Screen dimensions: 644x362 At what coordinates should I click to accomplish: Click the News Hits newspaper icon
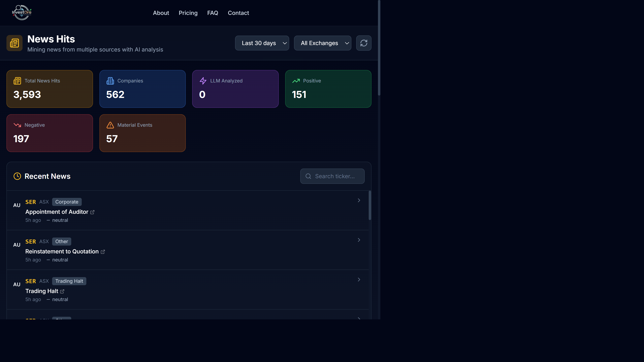(x=14, y=43)
